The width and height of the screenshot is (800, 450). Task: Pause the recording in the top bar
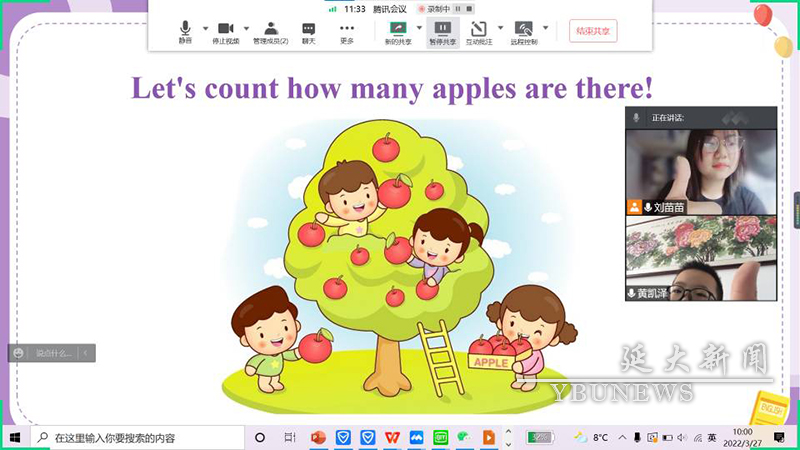[456, 8]
